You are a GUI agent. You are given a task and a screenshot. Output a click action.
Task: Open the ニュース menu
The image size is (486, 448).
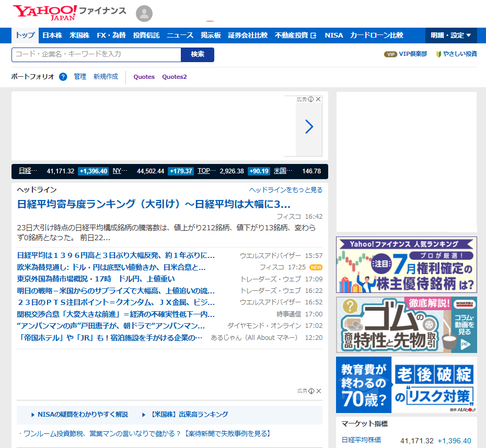pyautogui.click(x=180, y=36)
